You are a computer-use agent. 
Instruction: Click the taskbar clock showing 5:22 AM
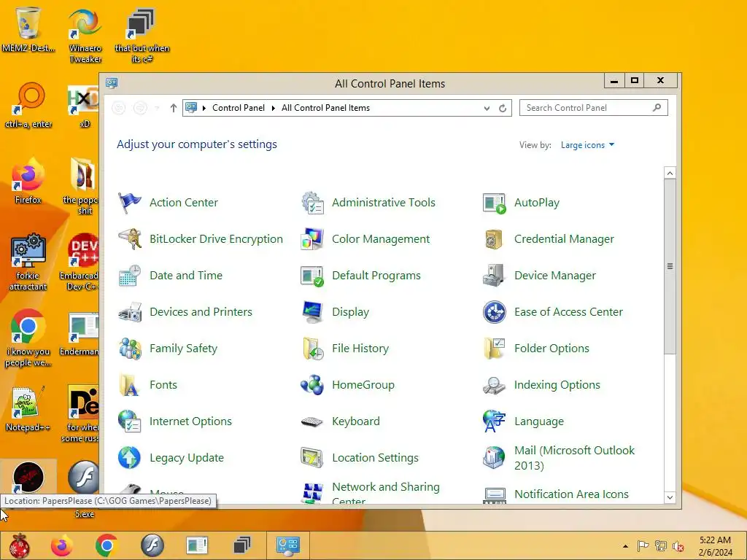click(715, 546)
